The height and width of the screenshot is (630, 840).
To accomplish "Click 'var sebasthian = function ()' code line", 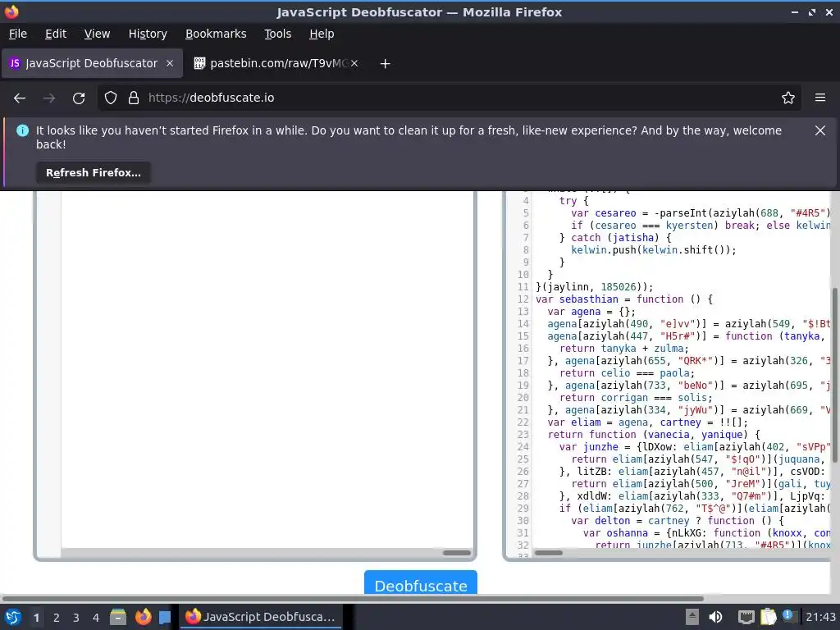I will coord(624,299).
